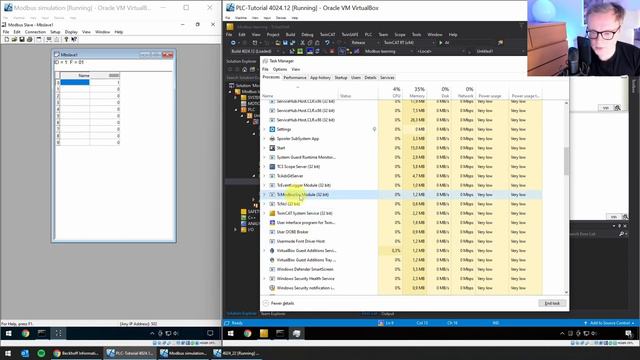The image size is (640, 360).
Task: Expand the Settings process row in Task Manager
Action: [264, 129]
